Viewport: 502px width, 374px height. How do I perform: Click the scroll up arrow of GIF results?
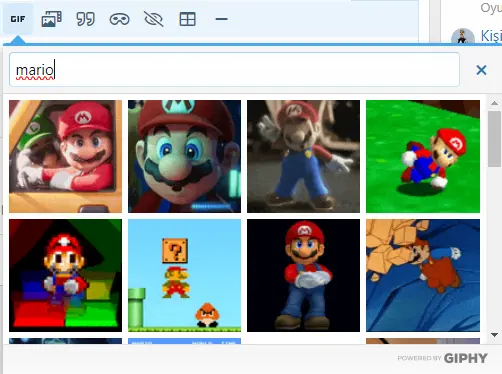click(494, 103)
